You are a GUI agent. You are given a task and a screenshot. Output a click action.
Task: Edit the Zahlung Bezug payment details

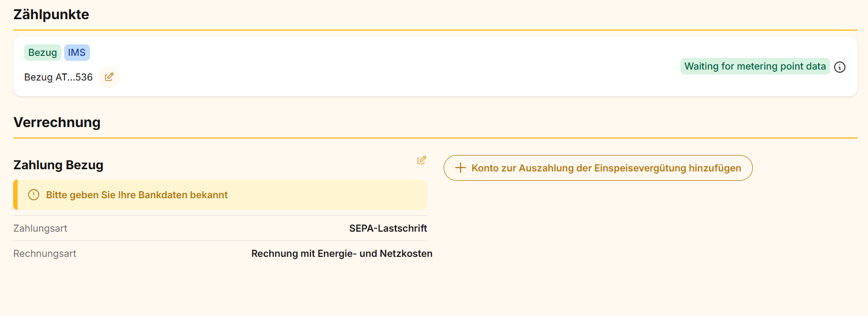pyautogui.click(x=422, y=160)
